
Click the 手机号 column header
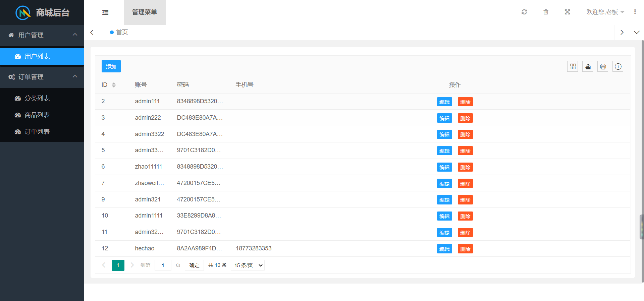[x=245, y=85]
